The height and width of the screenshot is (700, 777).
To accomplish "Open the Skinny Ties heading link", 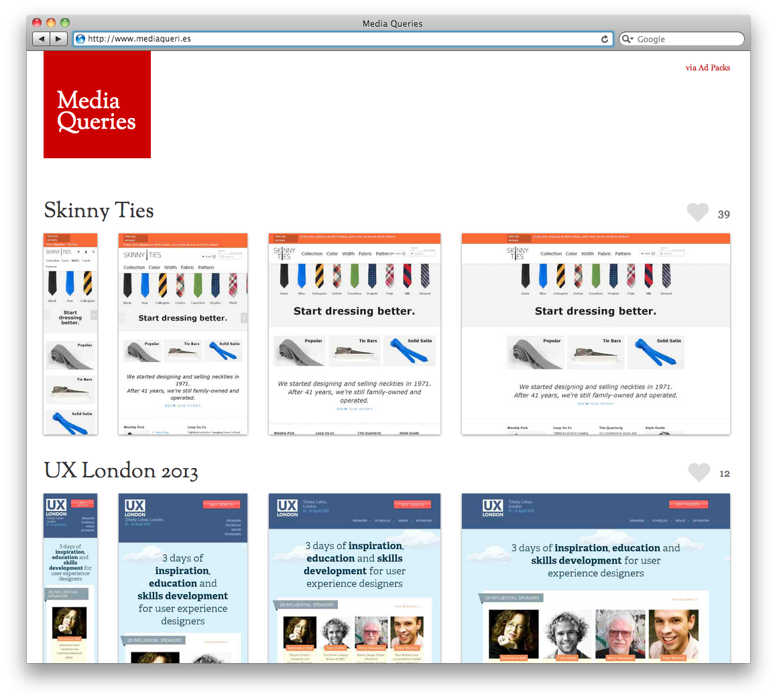I will pyautogui.click(x=99, y=210).
